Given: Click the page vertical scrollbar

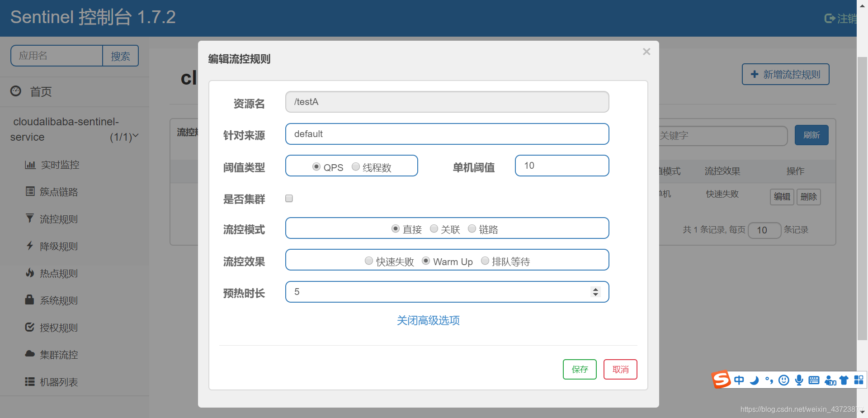Looking at the screenshot, I should [862, 199].
